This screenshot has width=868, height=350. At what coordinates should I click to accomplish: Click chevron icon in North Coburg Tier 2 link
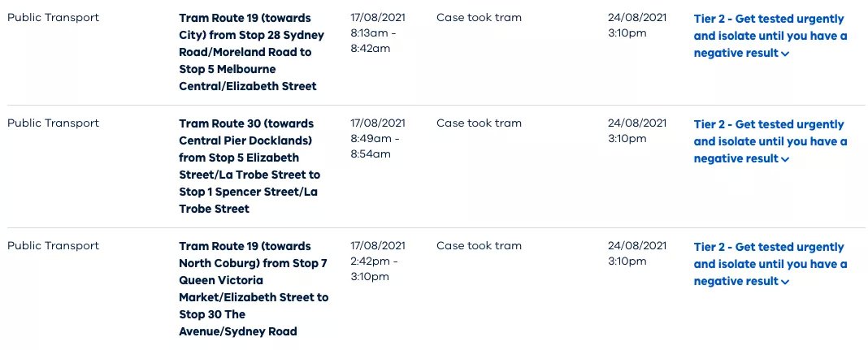[x=785, y=282]
